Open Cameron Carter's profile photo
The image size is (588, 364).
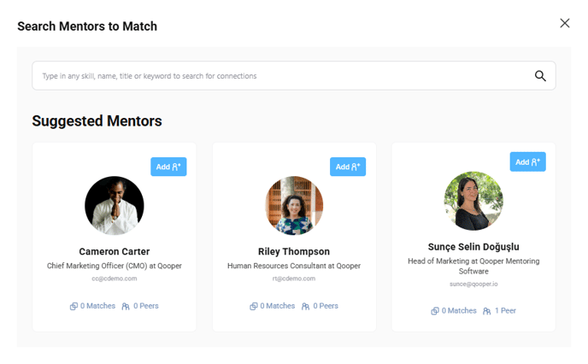coord(115,206)
